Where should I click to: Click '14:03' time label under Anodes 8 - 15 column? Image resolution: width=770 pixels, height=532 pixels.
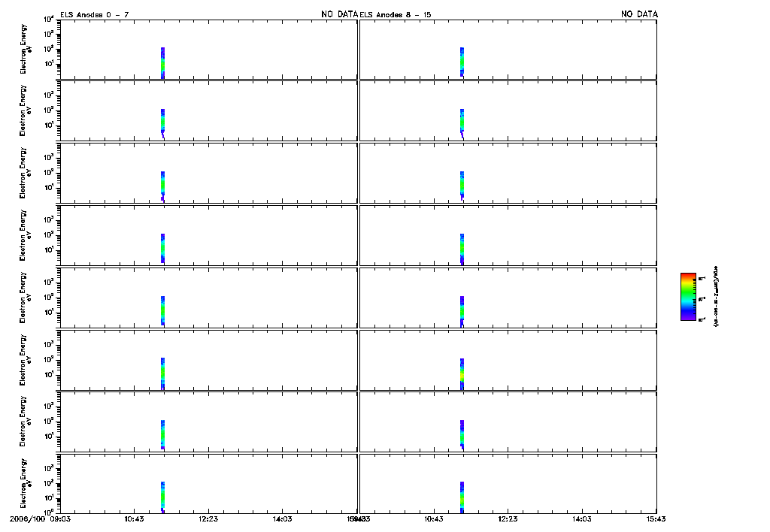(582, 518)
